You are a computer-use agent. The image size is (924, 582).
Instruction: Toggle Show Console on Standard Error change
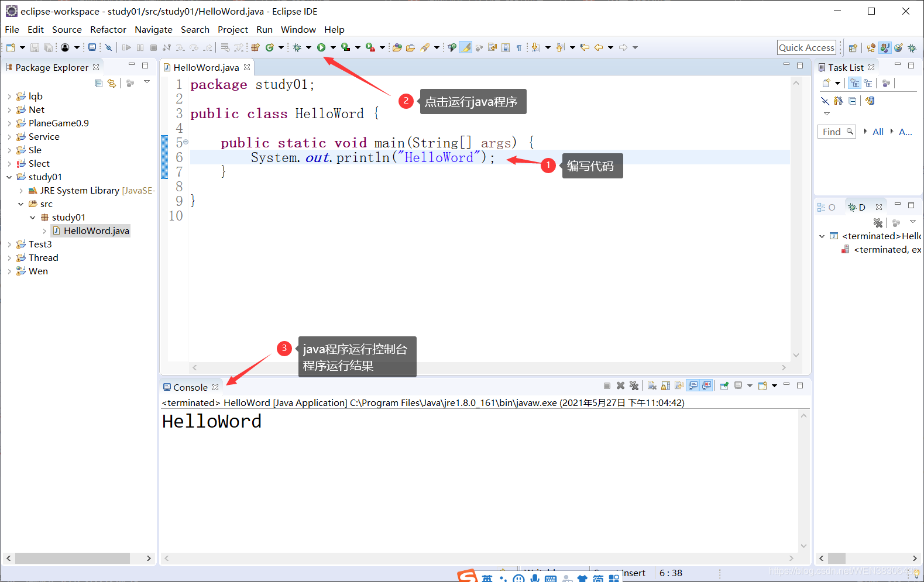[706, 385]
